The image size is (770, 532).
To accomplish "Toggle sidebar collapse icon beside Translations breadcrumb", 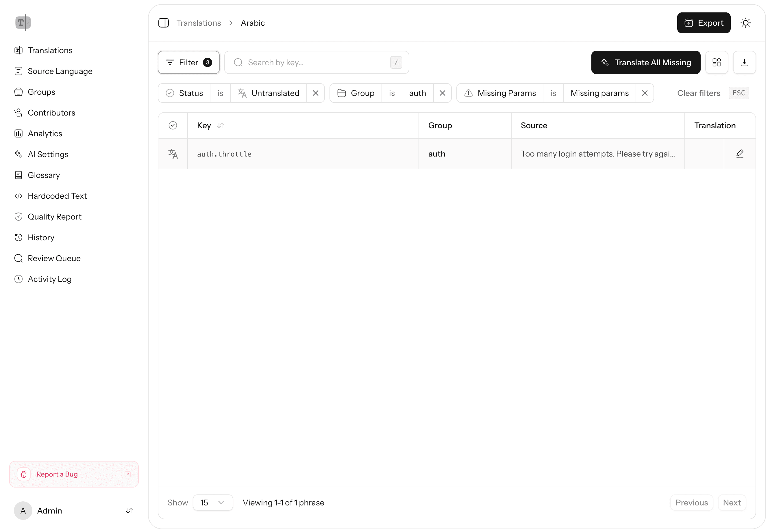I will [x=164, y=23].
